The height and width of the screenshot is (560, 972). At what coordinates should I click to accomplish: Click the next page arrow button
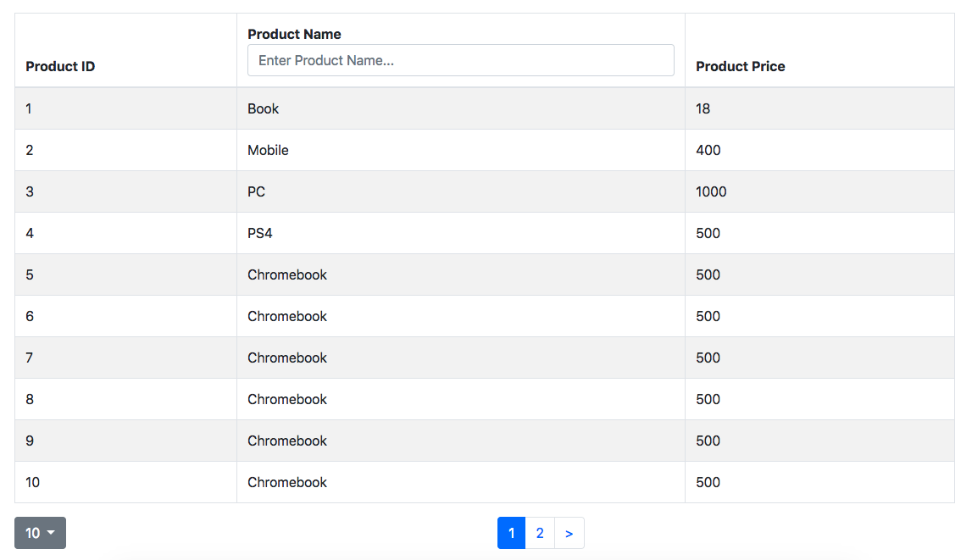569,533
